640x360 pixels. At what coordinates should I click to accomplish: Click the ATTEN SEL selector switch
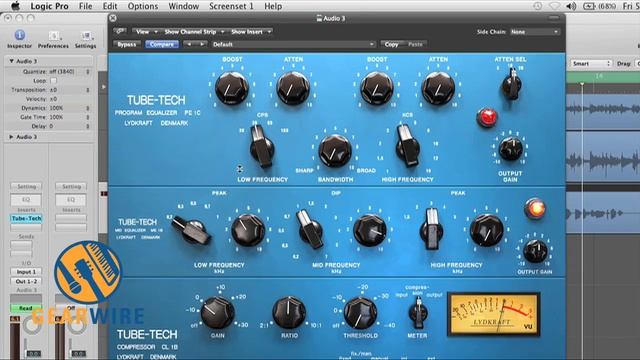pos(511,84)
